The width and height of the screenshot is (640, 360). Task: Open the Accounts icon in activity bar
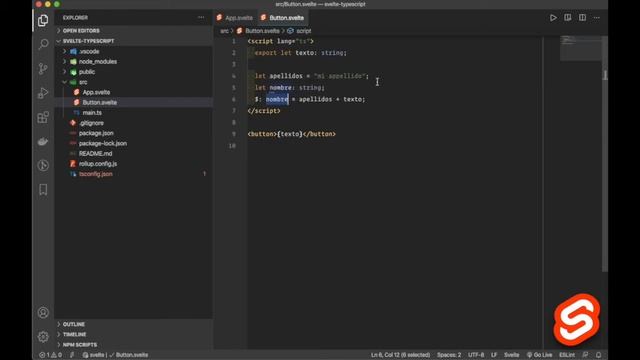click(x=43, y=313)
